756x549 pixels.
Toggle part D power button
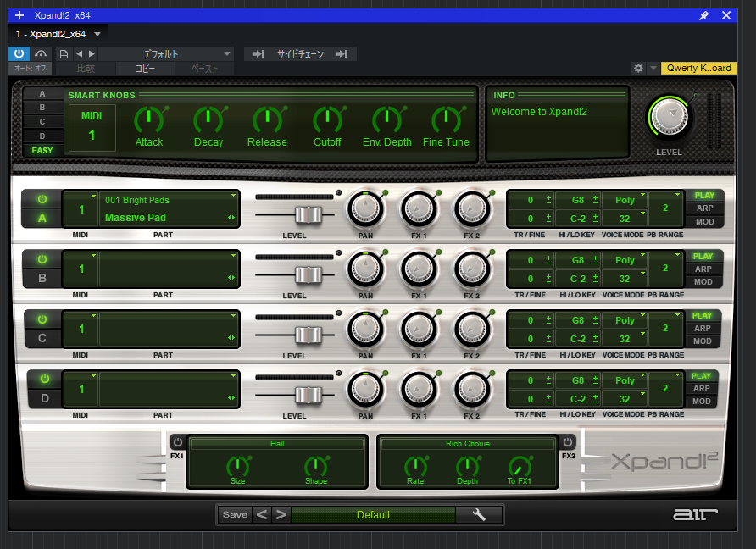point(45,379)
